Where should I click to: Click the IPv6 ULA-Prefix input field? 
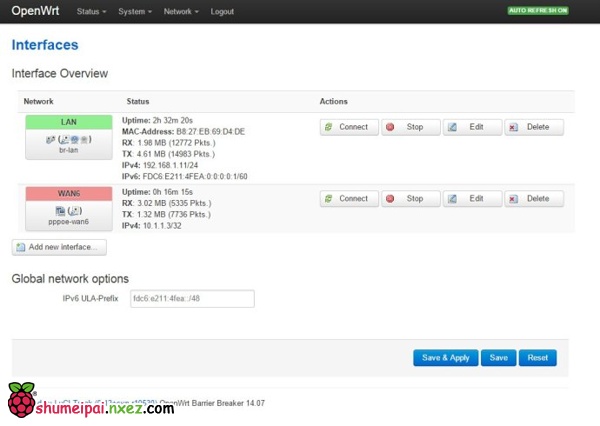pos(192,299)
